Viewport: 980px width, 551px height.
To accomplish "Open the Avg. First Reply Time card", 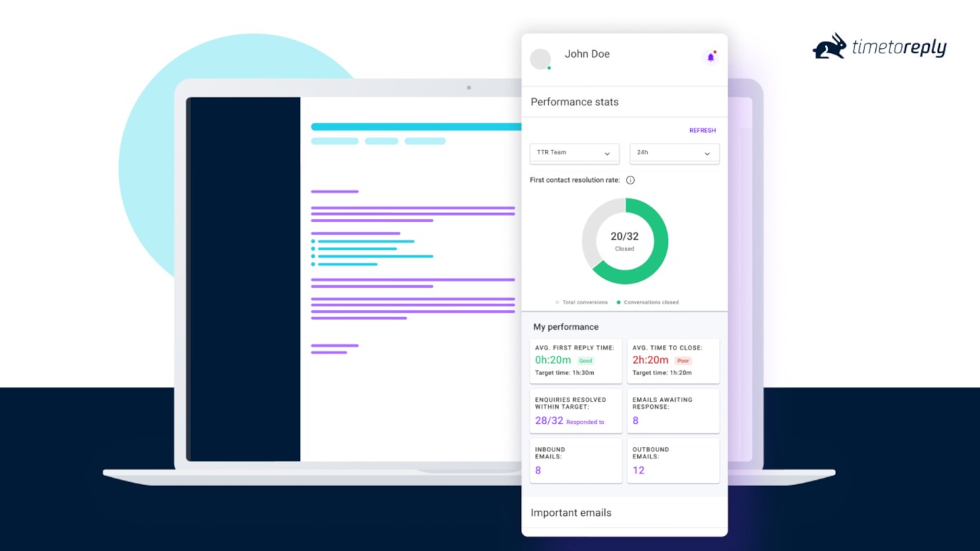I will point(576,362).
